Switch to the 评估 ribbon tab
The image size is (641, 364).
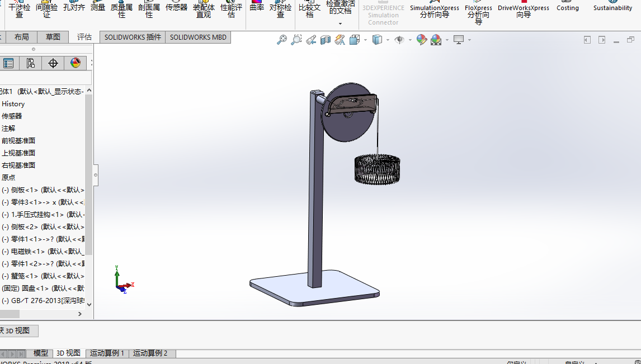[x=84, y=37]
